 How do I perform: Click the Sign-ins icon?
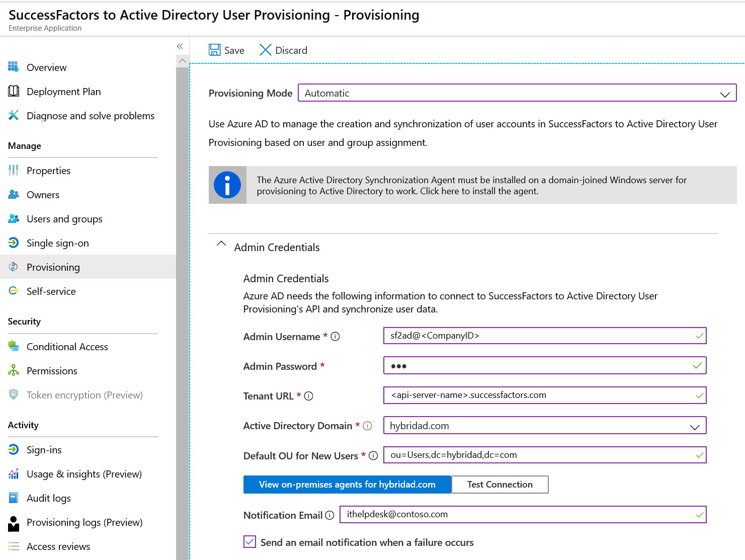tap(14, 449)
